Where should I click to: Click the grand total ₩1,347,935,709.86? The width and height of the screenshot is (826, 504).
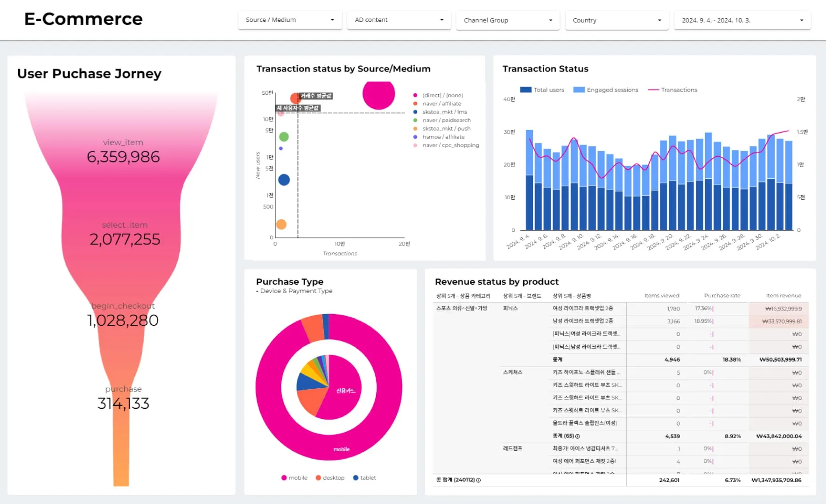(x=776, y=480)
